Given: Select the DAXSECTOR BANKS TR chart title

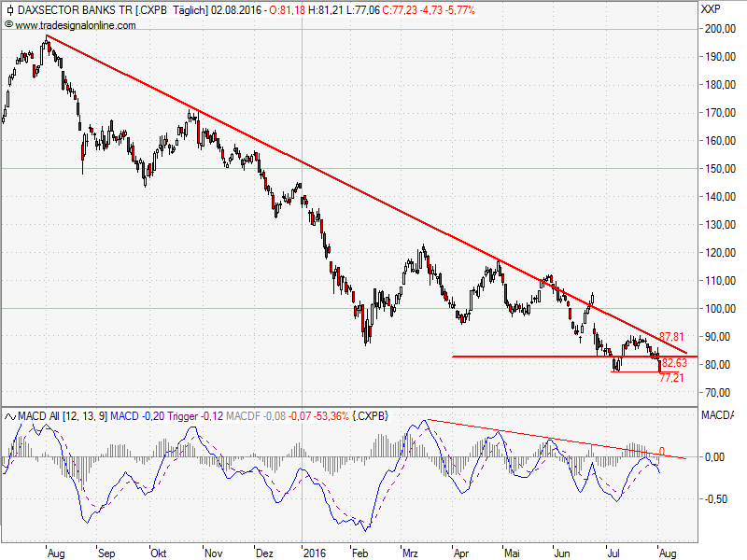Looking at the screenshot, I should [x=73, y=10].
